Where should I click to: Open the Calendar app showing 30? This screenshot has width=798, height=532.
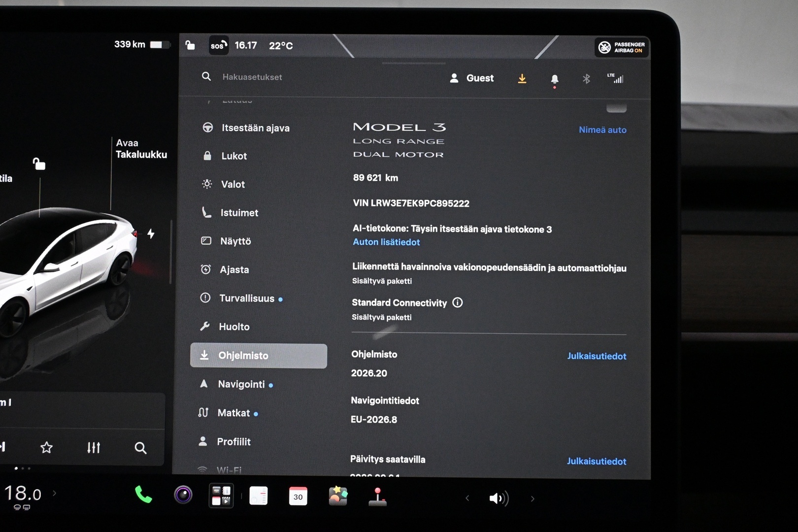[x=298, y=497]
